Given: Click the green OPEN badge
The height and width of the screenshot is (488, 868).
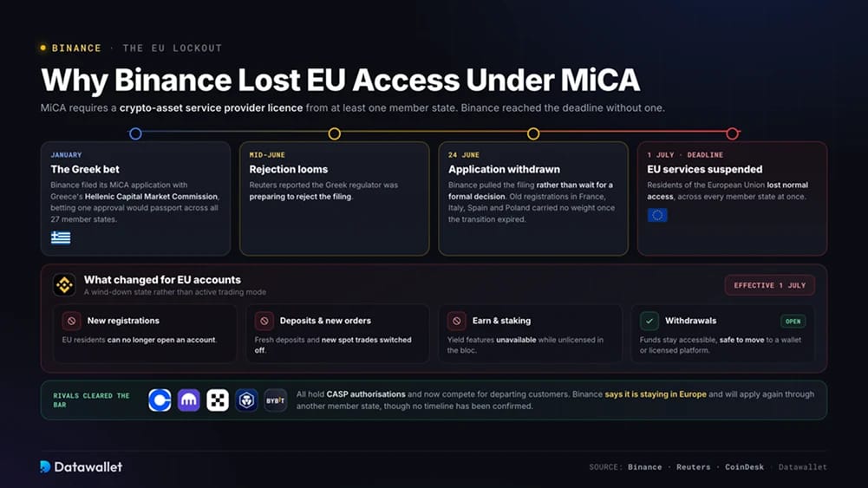Looking at the screenshot, I should [793, 322].
